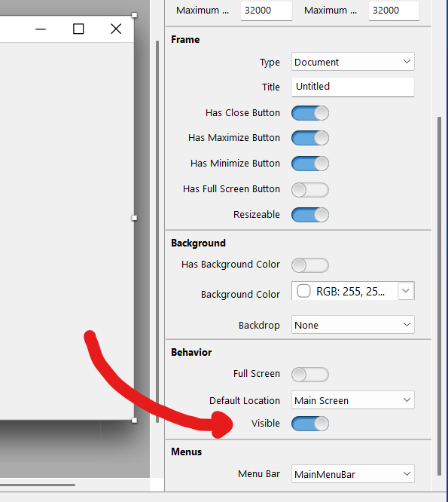Click the second Maximum 32000 input field

pyautogui.click(x=394, y=11)
